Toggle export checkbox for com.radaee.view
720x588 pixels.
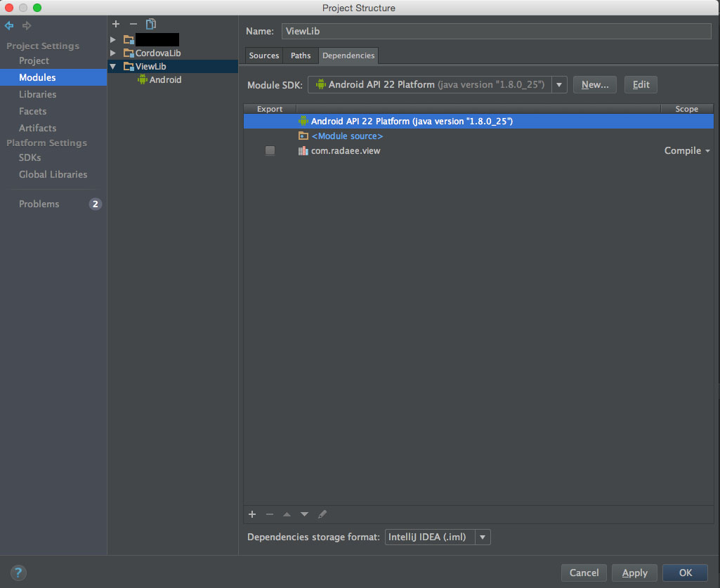(x=270, y=150)
